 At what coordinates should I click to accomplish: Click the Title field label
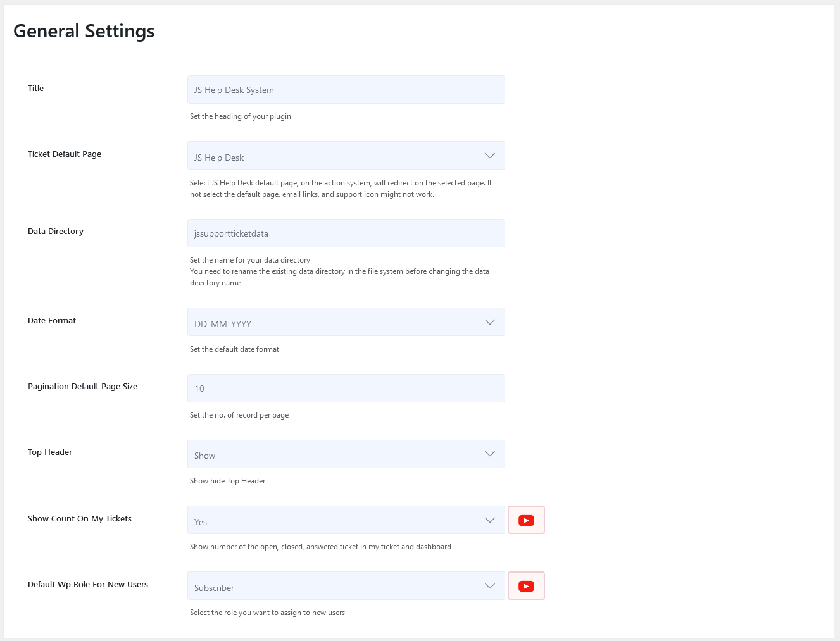pos(35,89)
